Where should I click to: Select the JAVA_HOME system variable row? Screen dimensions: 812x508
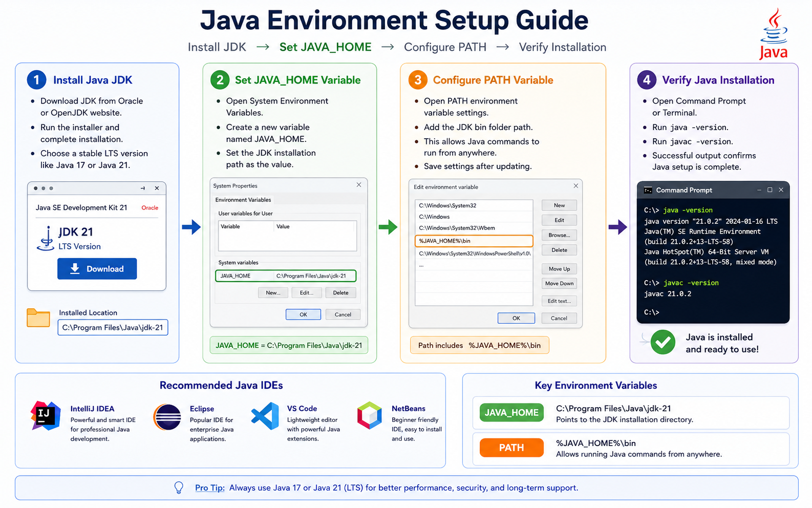[x=286, y=276]
